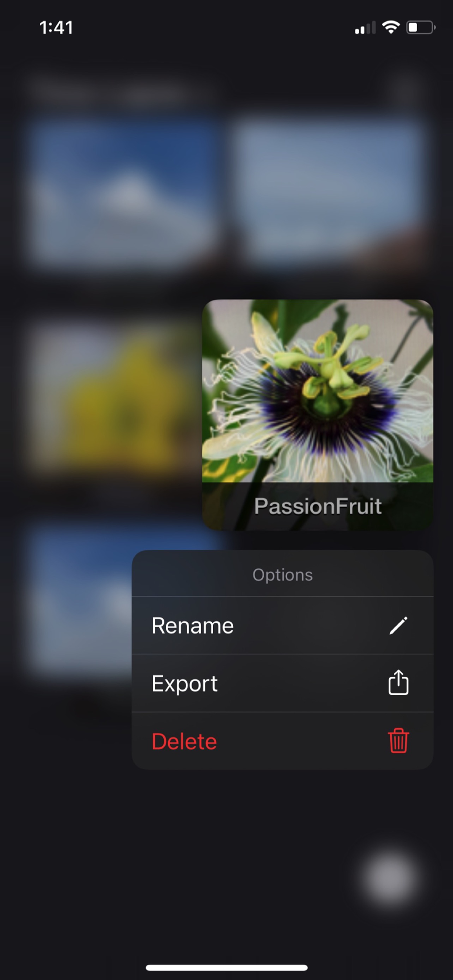This screenshot has width=453, height=980.
Task: Choose Export from the Options menu
Action: [x=282, y=683]
